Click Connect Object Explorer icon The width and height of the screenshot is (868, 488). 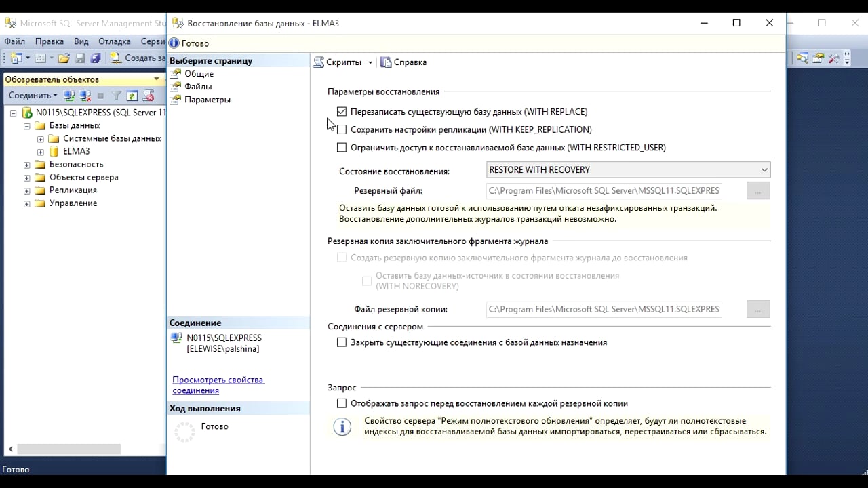[x=69, y=96]
